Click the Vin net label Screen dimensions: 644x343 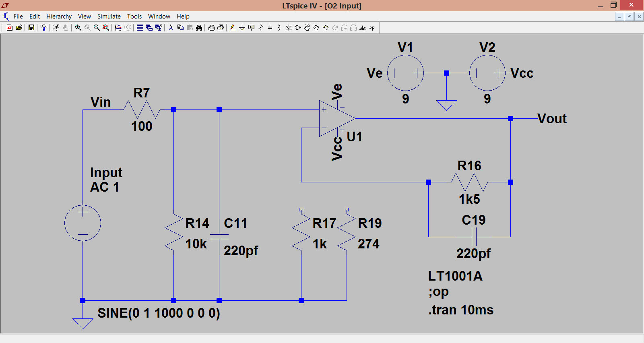(101, 102)
